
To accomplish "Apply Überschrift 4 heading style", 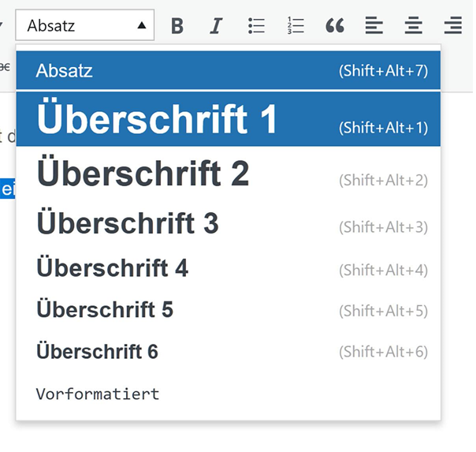I will [x=229, y=267].
